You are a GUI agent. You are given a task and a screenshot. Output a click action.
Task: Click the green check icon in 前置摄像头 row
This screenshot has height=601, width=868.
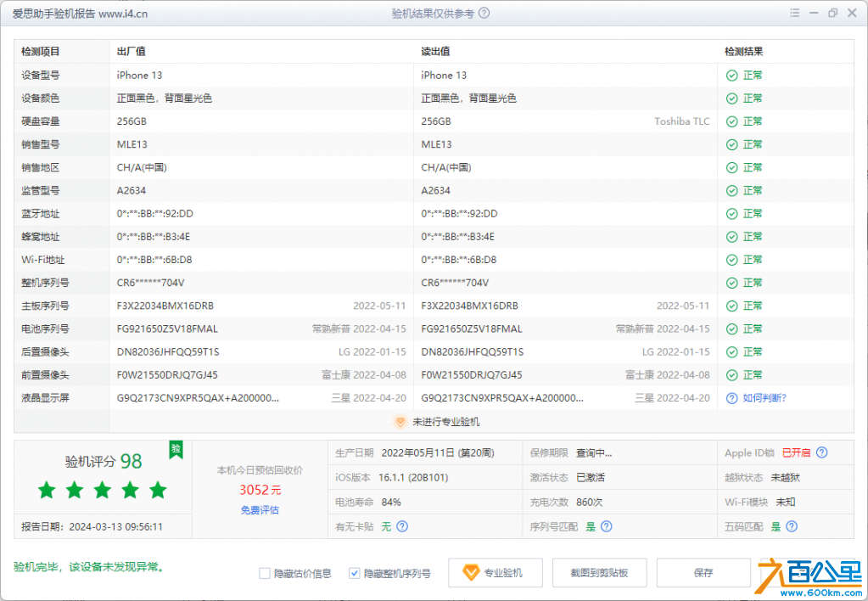click(732, 375)
